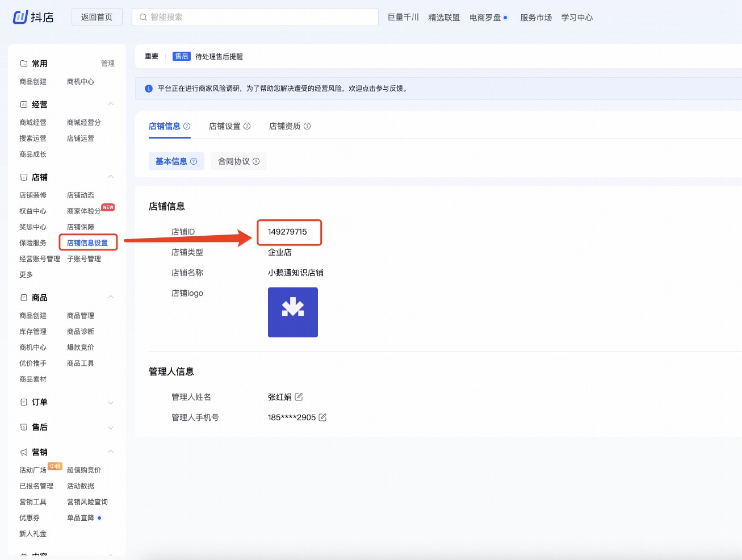Open 服务市场 in top navigation
Viewport: 742px width, 560px height.
(536, 18)
